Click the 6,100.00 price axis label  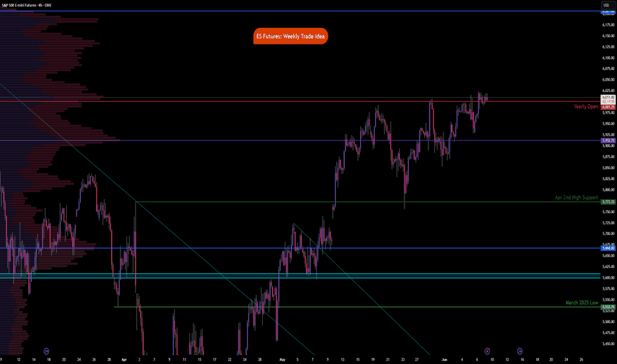pos(608,58)
